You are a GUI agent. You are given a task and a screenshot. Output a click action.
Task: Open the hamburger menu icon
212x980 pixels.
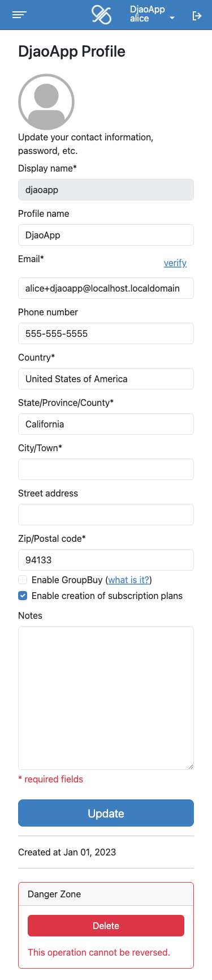click(20, 15)
